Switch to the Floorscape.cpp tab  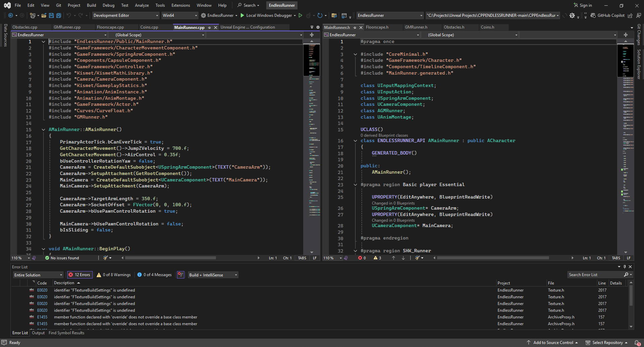[110, 28]
